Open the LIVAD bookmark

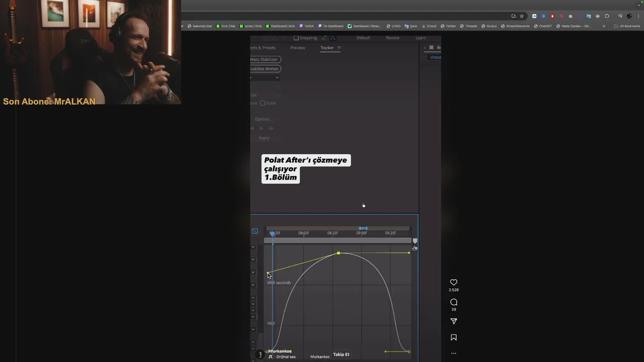[x=393, y=26]
